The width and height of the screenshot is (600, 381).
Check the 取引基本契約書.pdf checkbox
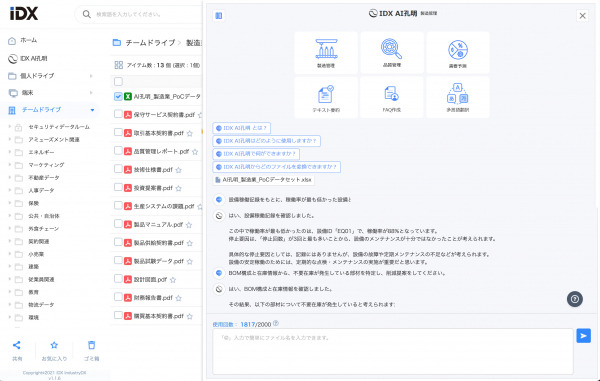(118, 132)
